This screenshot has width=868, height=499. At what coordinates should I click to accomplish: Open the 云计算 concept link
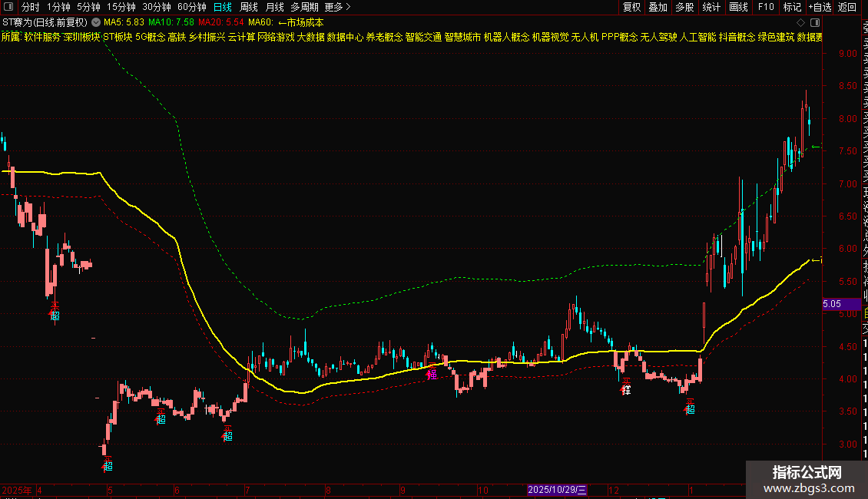[x=241, y=37]
